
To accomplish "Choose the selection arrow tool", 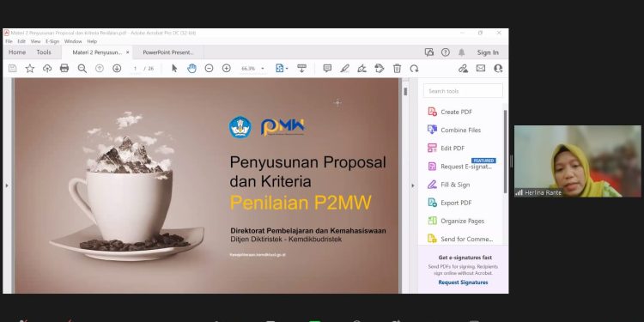I will pos(174,69).
